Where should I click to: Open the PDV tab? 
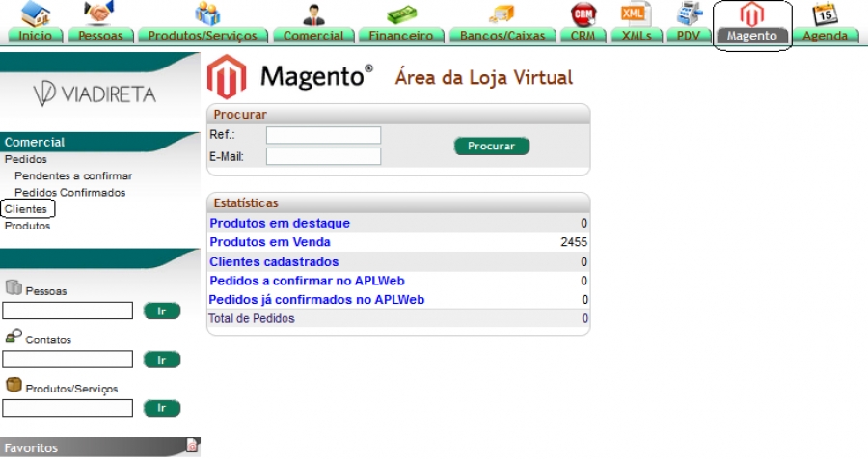coord(689,36)
